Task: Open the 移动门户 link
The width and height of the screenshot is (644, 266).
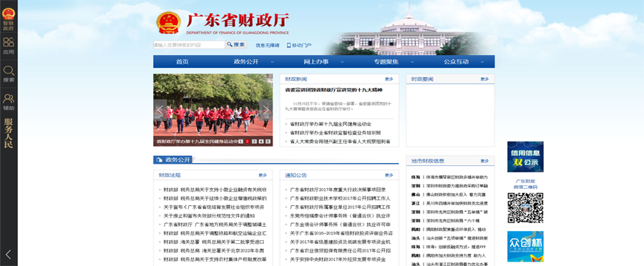Action: click(x=302, y=46)
